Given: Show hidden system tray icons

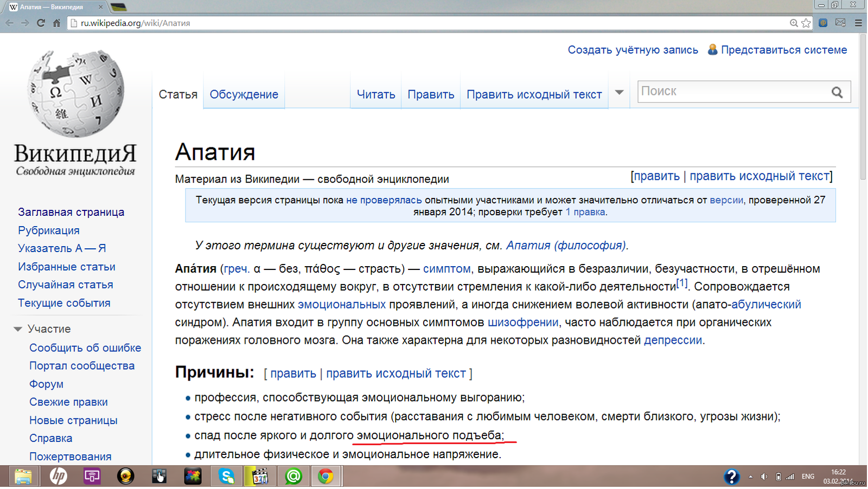Looking at the screenshot, I should coord(750,477).
